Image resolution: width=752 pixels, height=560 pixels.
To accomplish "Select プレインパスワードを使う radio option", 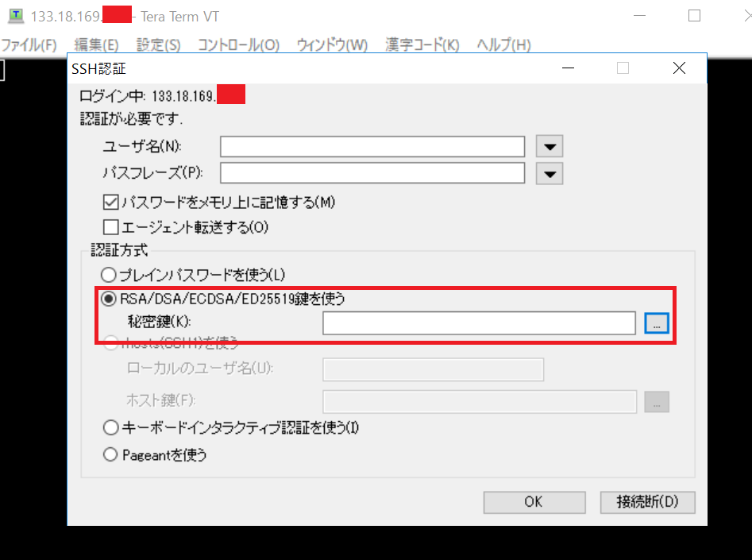I will (109, 275).
